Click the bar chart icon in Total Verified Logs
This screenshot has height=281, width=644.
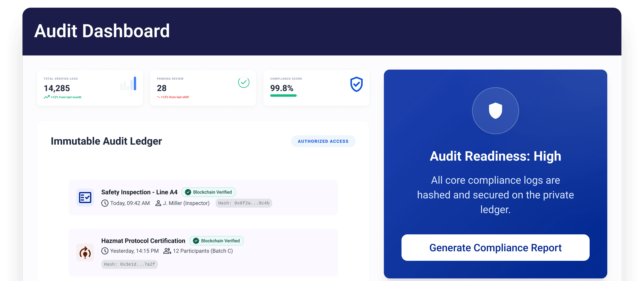pyautogui.click(x=128, y=83)
